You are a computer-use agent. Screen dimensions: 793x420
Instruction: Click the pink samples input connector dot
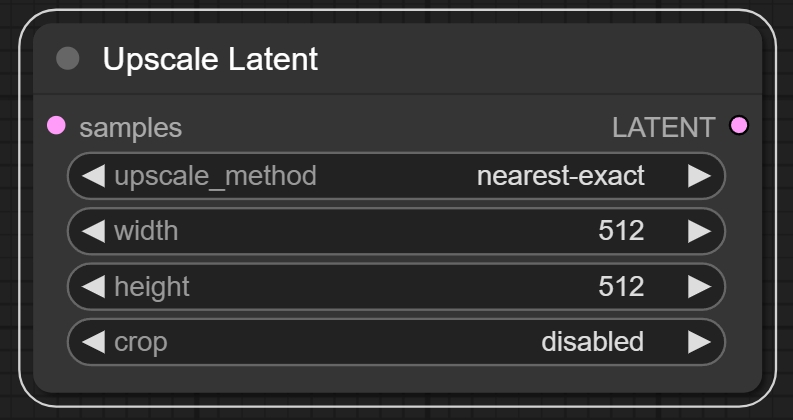click(x=57, y=126)
